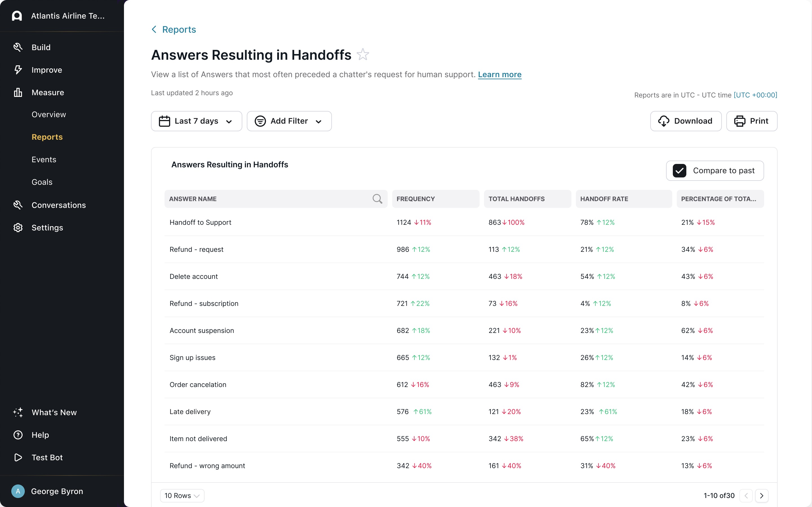Click the Improve lightning bolt icon
The image size is (812, 507).
pos(18,70)
